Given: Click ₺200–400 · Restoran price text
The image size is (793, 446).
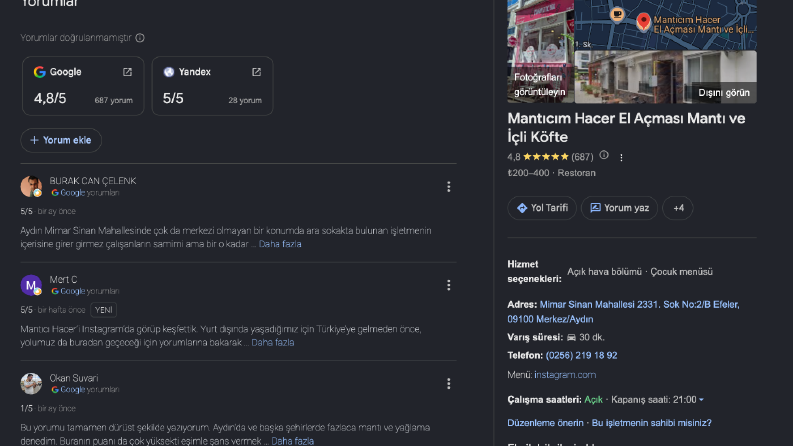Looking at the screenshot, I should click(x=551, y=173).
